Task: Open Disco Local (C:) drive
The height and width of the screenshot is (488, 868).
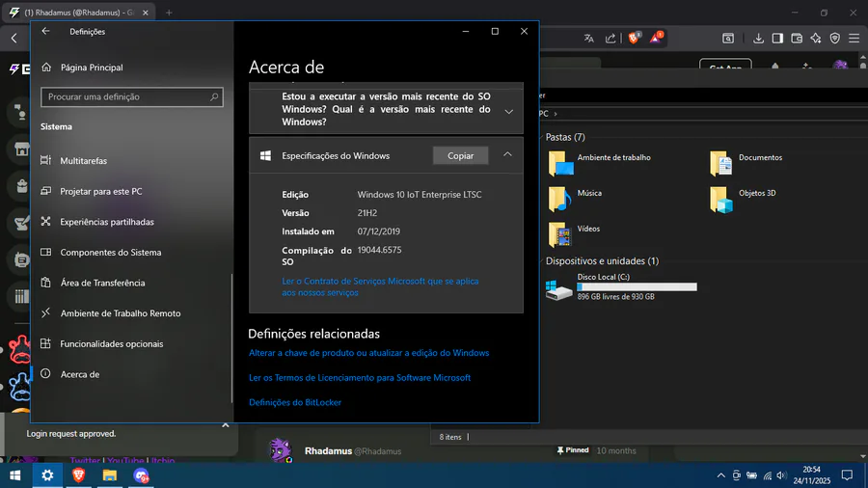Action: pyautogui.click(x=621, y=286)
